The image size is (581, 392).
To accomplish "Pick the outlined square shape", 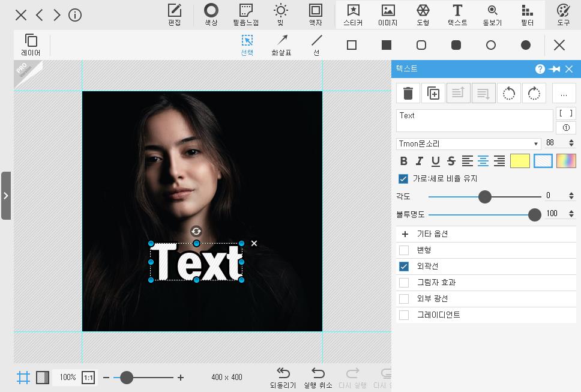I will pyautogui.click(x=352, y=45).
